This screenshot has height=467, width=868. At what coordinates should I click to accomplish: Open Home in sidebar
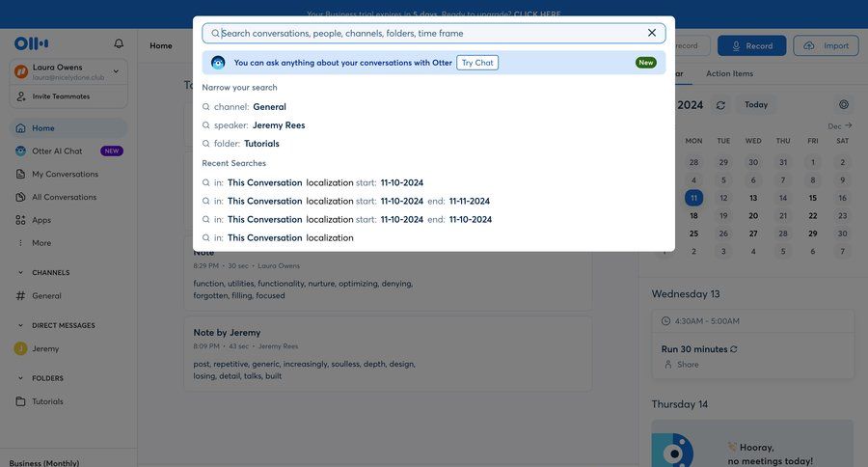68,128
